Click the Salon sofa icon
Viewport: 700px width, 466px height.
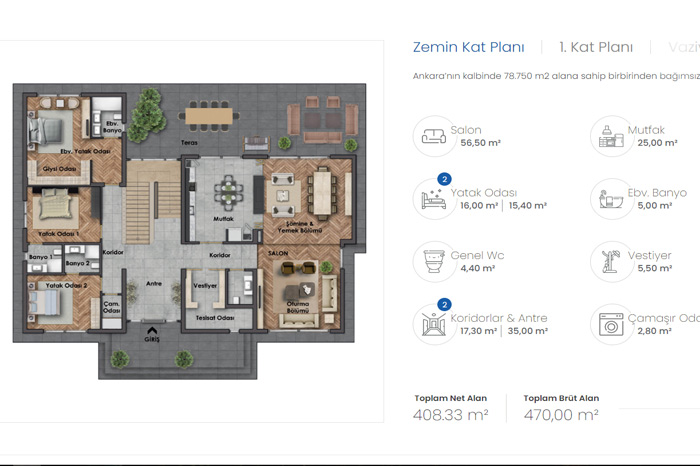coord(434,136)
